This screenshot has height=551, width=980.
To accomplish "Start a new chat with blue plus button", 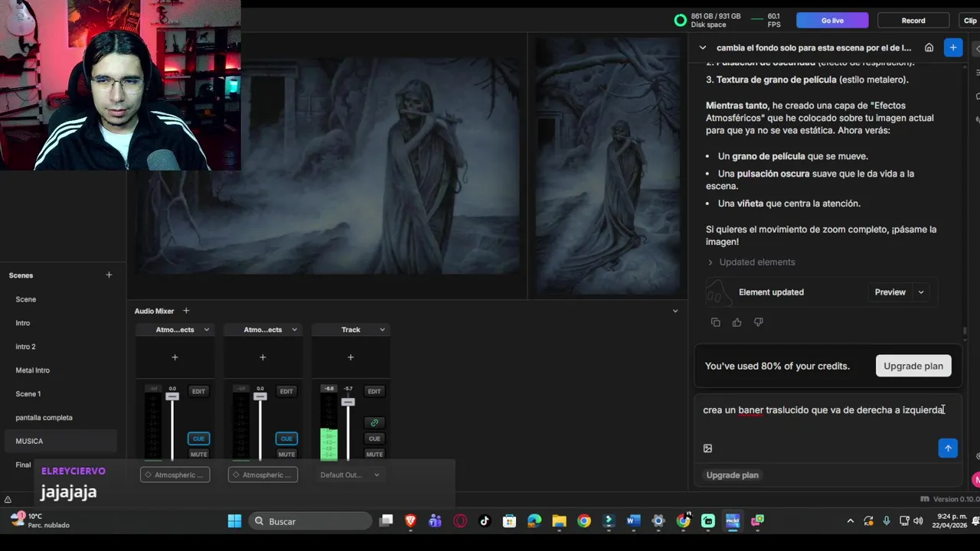I will click(x=953, y=47).
